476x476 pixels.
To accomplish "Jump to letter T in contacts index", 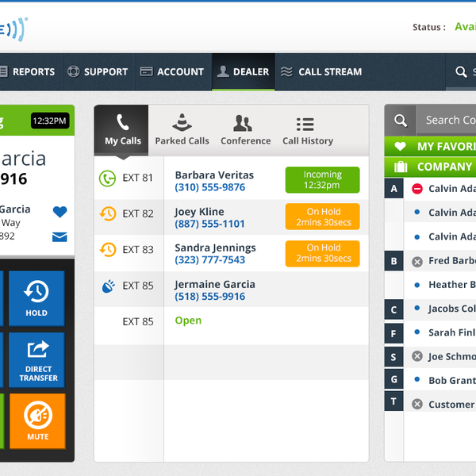I will pos(393,401).
